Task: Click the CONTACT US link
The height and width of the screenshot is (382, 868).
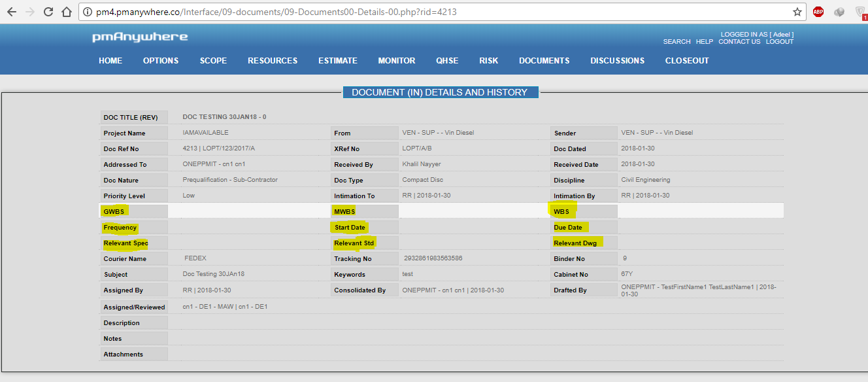Action: (x=739, y=42)
